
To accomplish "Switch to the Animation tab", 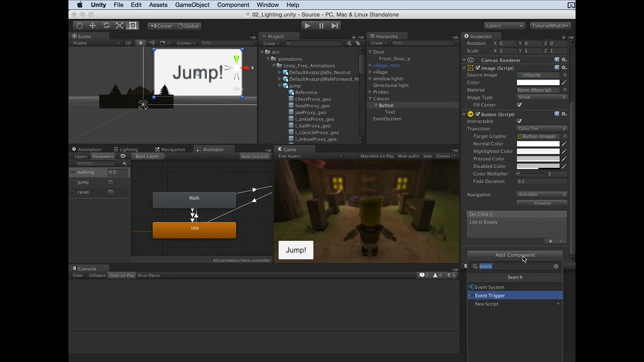I will (x=87, y=149).
